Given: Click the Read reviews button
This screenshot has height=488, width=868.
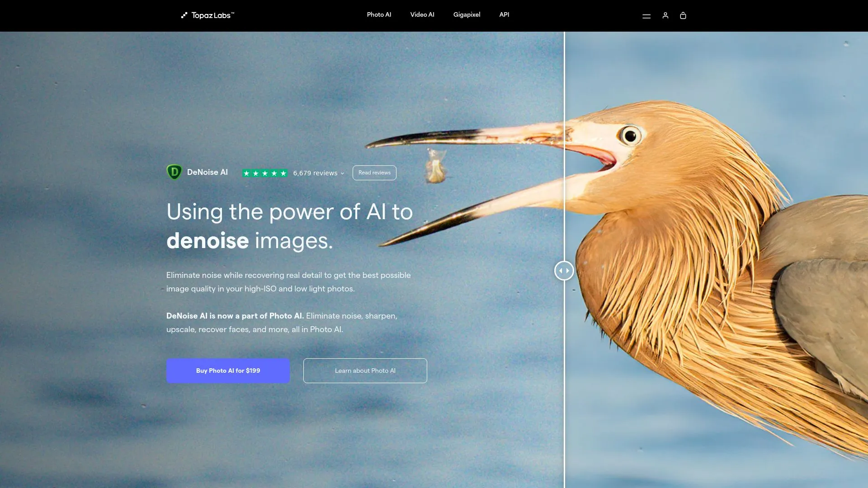Looking at the screenshot, I should [x=374, y=173].
